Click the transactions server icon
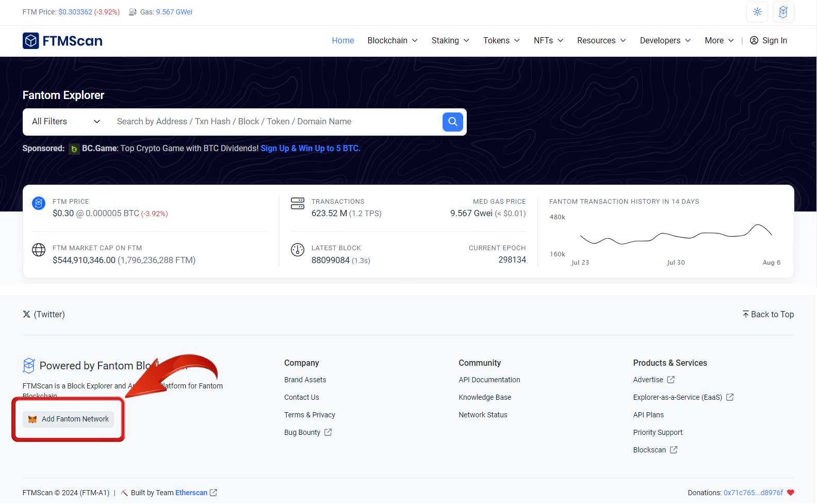Viewport: 817px width, 504px height. [x=298, y=203]
